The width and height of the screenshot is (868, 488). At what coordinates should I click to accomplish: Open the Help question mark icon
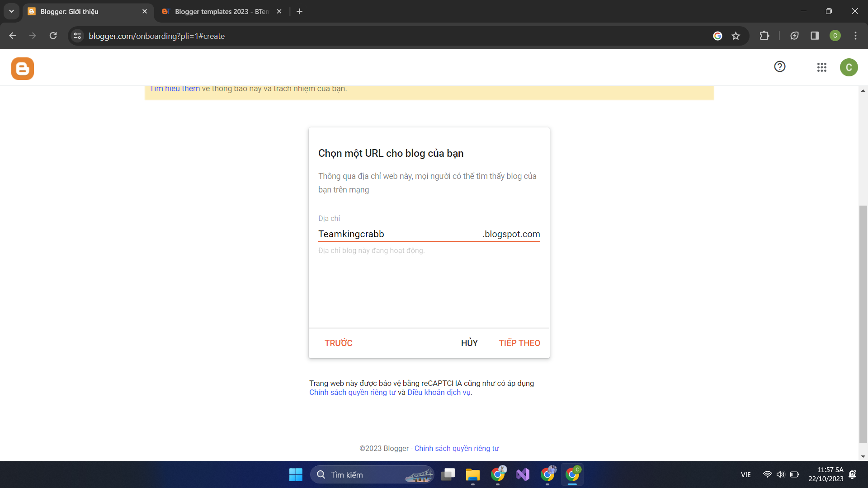pos(780,67)
